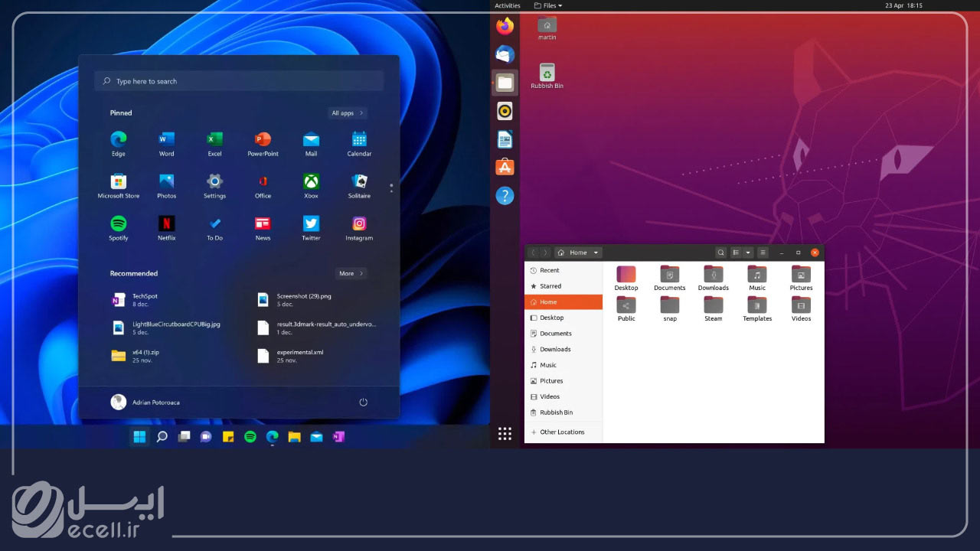
Task: Select the martin home desktop icon
Action: [547, 28]
